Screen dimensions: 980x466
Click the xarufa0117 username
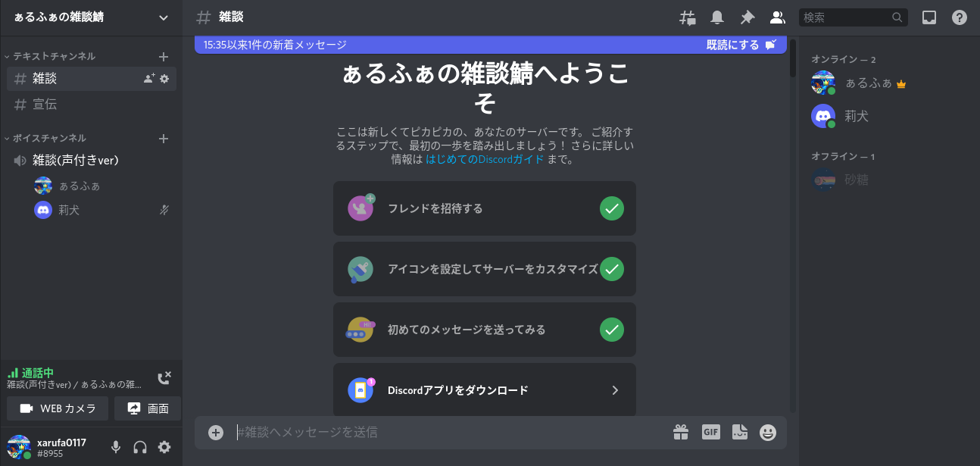[x=61, y=442]
